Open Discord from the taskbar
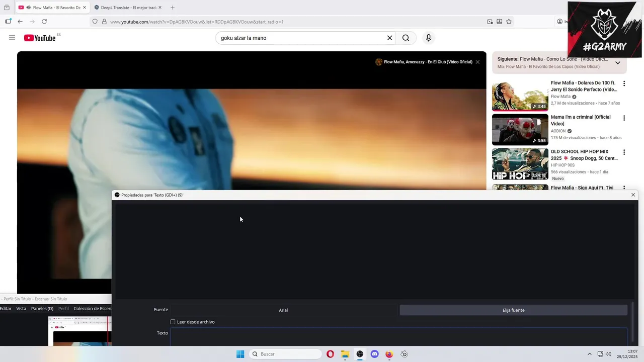Image resolution: width=644 pixels, height=362 pixels. 374,354
